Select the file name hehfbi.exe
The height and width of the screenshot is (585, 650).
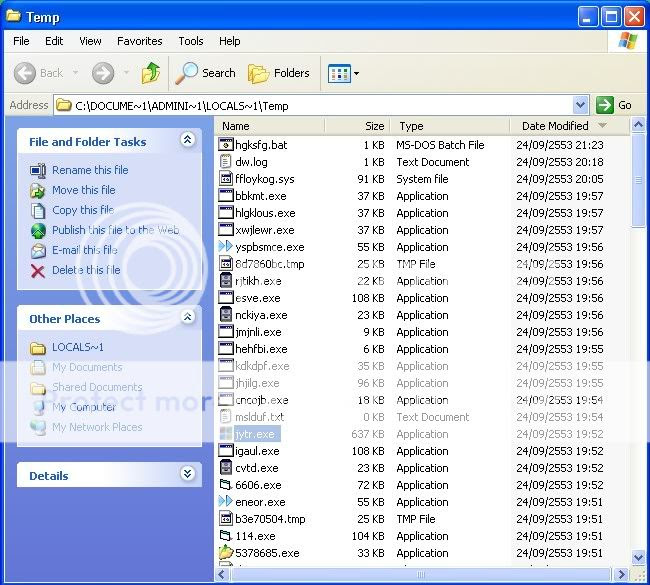(x=261, y=349)
